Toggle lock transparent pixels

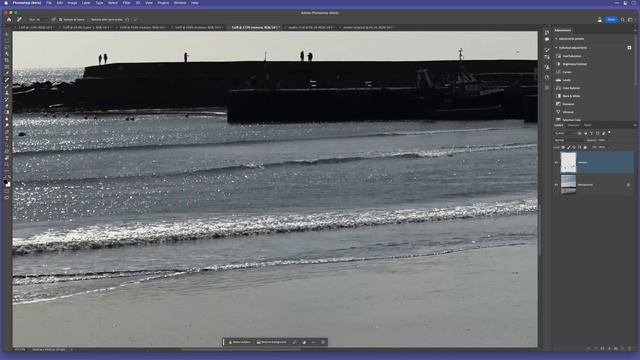coord(563,147)
